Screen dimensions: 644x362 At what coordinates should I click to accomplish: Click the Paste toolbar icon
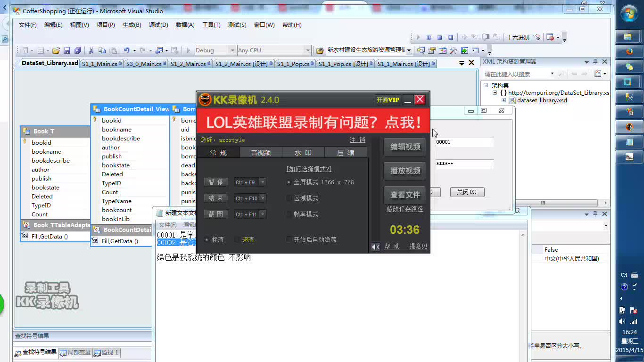coord(113,50)
